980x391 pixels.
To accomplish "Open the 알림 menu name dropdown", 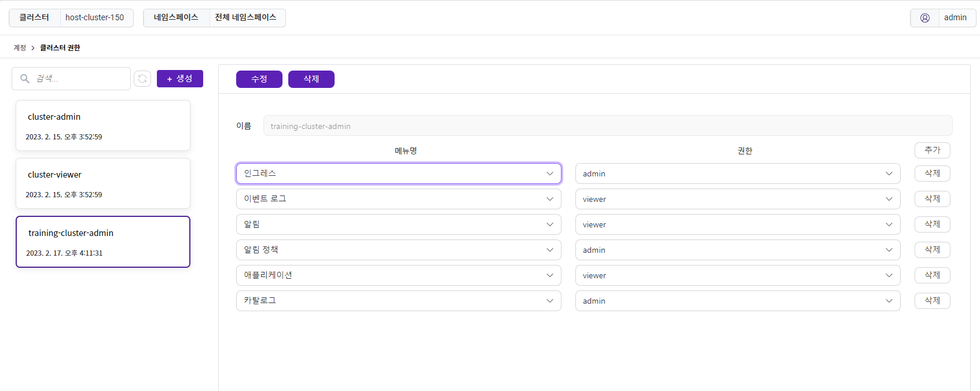I will coord(399,224).
